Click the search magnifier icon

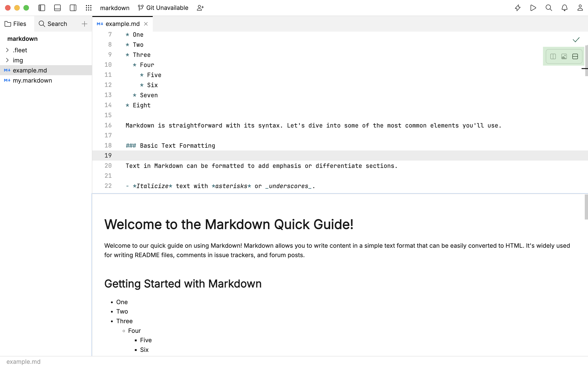549,8
